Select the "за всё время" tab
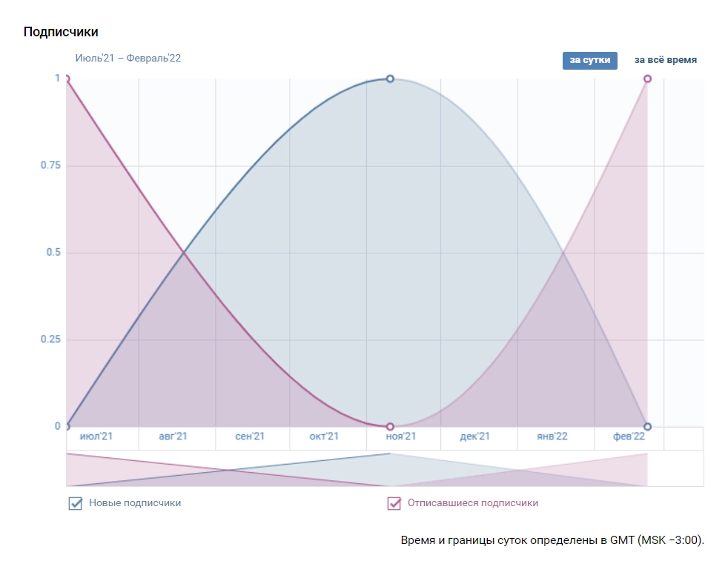 tap(665, 60)
